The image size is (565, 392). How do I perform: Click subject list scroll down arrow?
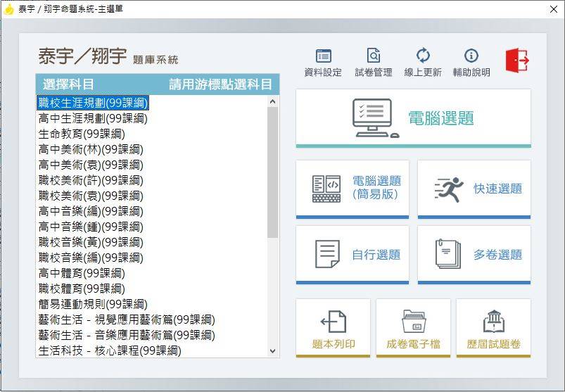[x=273, y=351]
